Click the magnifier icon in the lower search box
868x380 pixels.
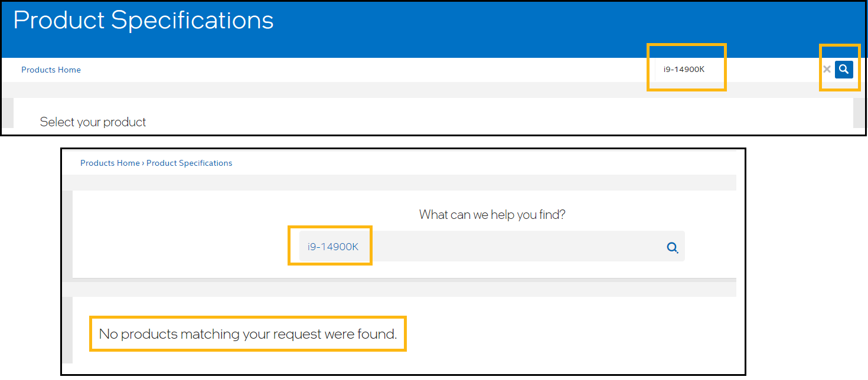672,247
